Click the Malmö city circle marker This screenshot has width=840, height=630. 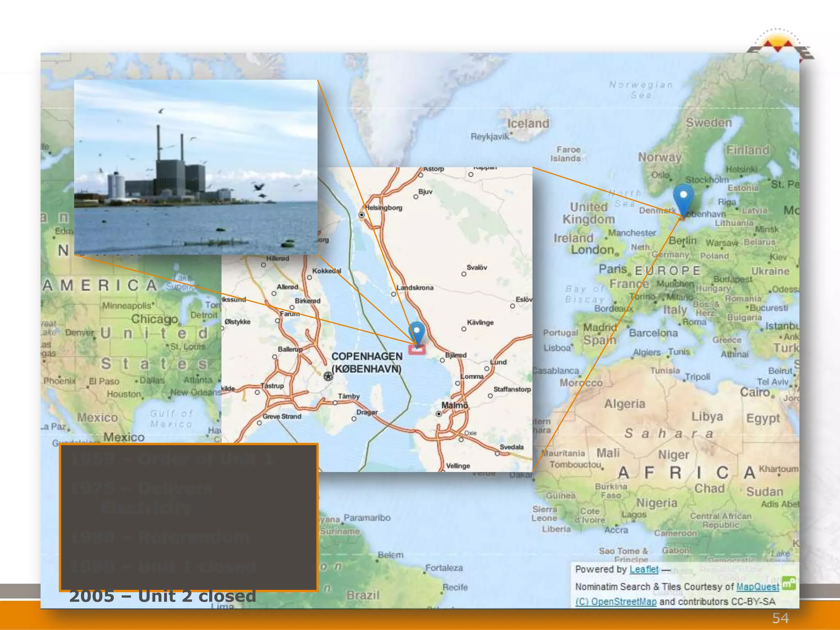coord(439,414)
